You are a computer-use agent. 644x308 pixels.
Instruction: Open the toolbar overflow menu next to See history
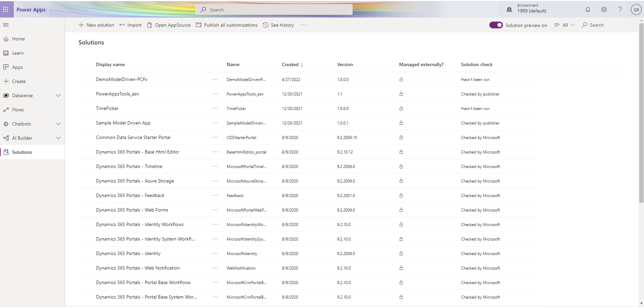click(x=303, y=25)
